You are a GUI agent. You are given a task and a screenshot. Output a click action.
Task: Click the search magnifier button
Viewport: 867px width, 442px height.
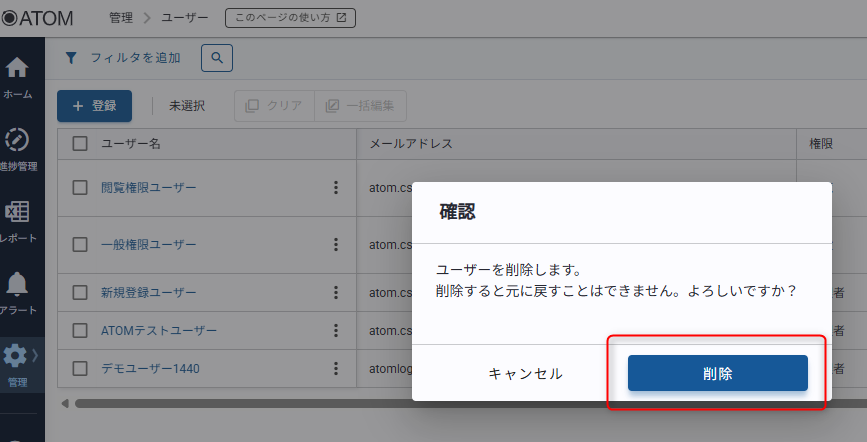pos(217,58)
